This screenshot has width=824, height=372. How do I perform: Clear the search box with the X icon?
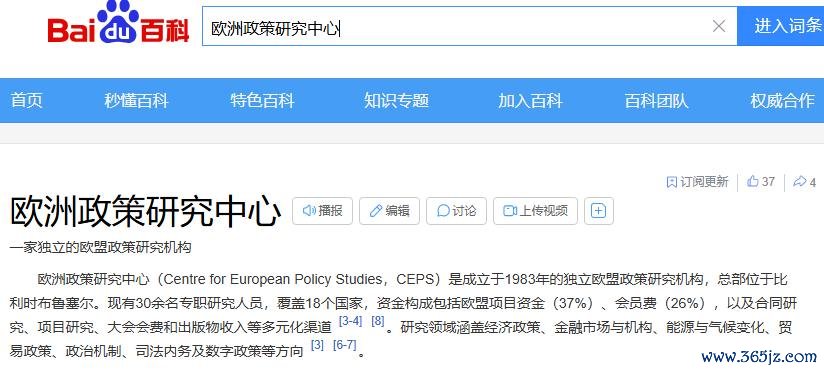pyautogui.click(x=719, y=26)
